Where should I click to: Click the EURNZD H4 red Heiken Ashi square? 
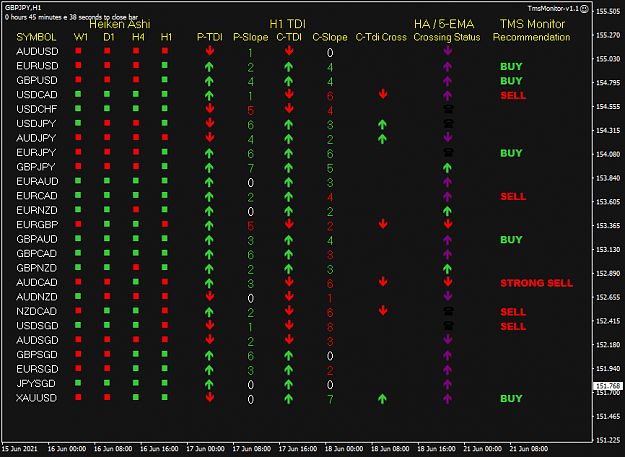[x=136, y=209]
